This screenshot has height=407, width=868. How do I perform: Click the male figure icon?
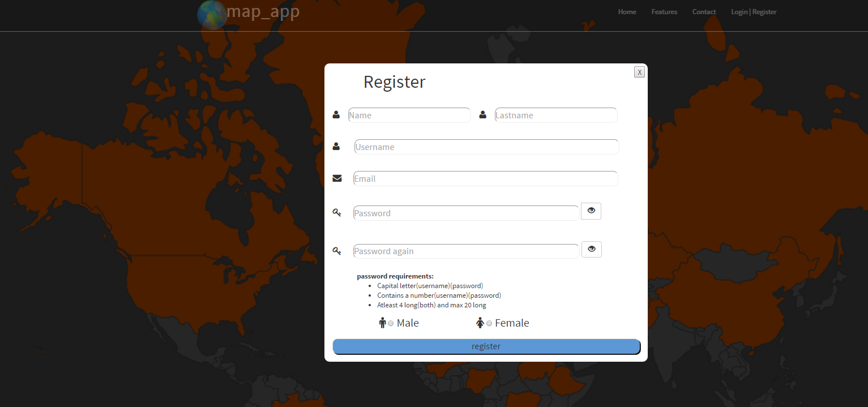[383, 323]
